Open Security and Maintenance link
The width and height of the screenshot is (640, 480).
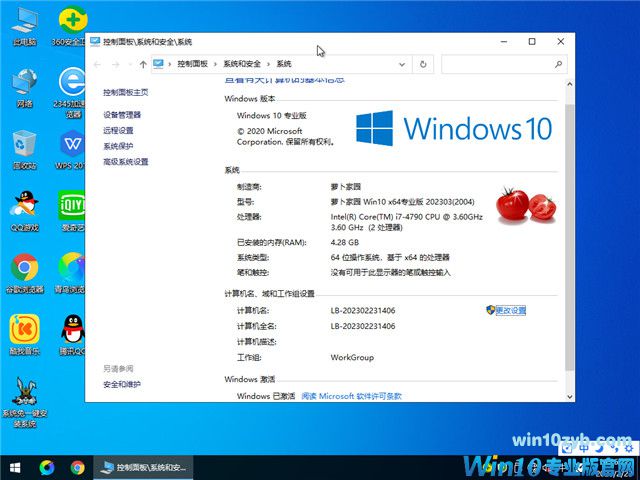tap(122, 384)
